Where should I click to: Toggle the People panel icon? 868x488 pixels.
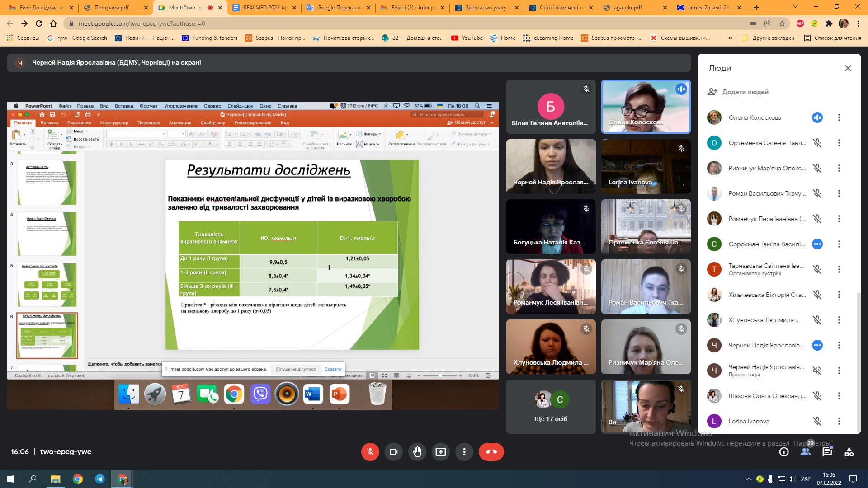click(x=806, y=452)
